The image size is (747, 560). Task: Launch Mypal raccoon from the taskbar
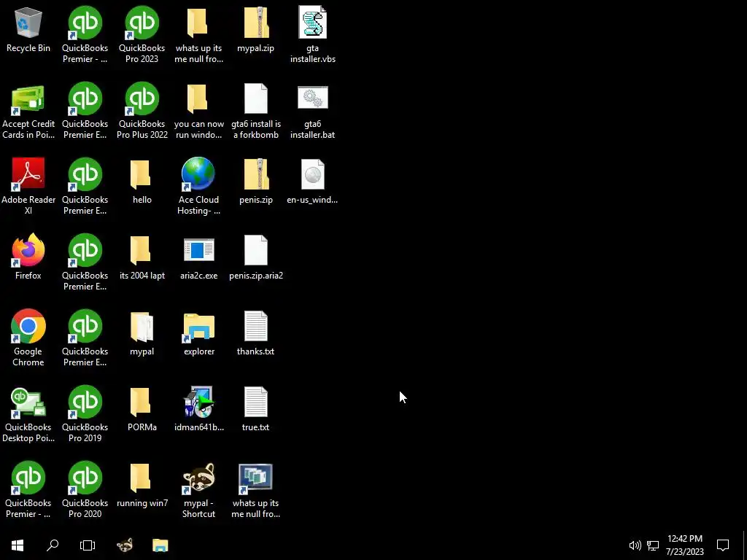pyautogui.click(x=125, y=545)
